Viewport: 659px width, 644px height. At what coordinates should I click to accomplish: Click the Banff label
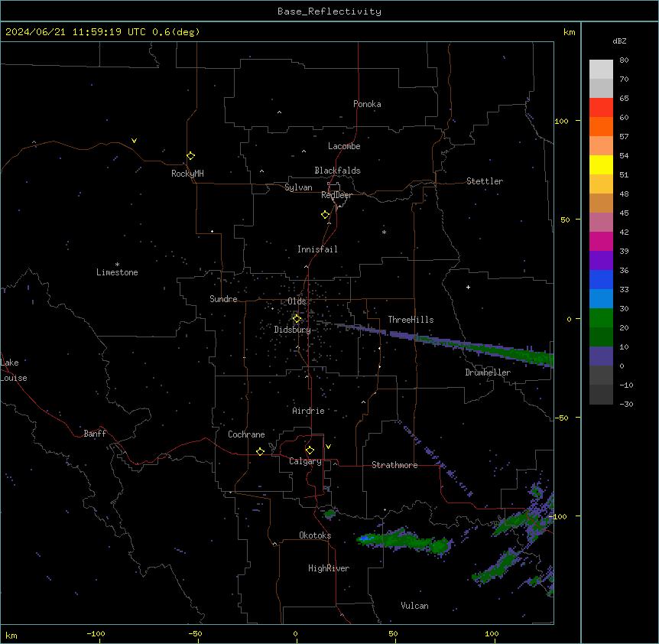coord(95,434)
